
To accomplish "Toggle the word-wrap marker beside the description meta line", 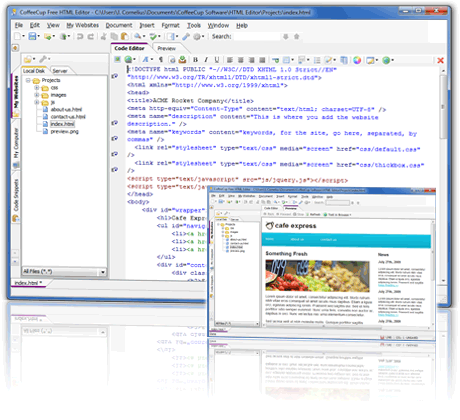I will pyautogui.click(x=115, y=123).
